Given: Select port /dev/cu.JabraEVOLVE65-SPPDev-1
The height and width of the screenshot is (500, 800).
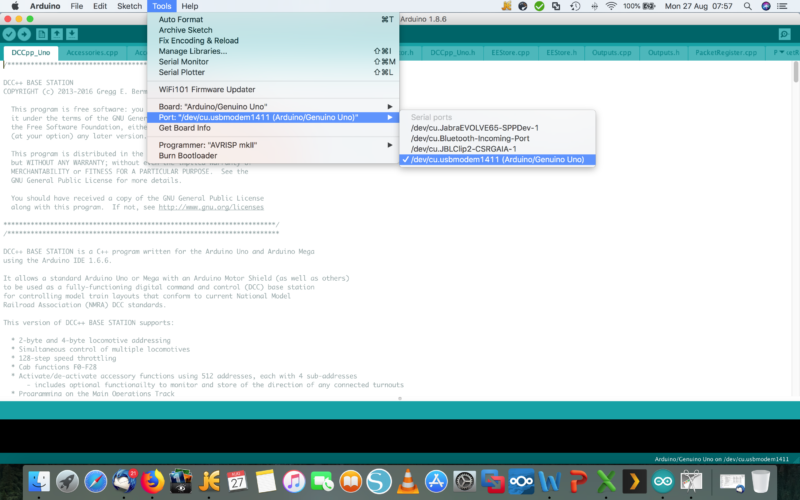Looking at the screenshot, I should (x=497, y=128).
